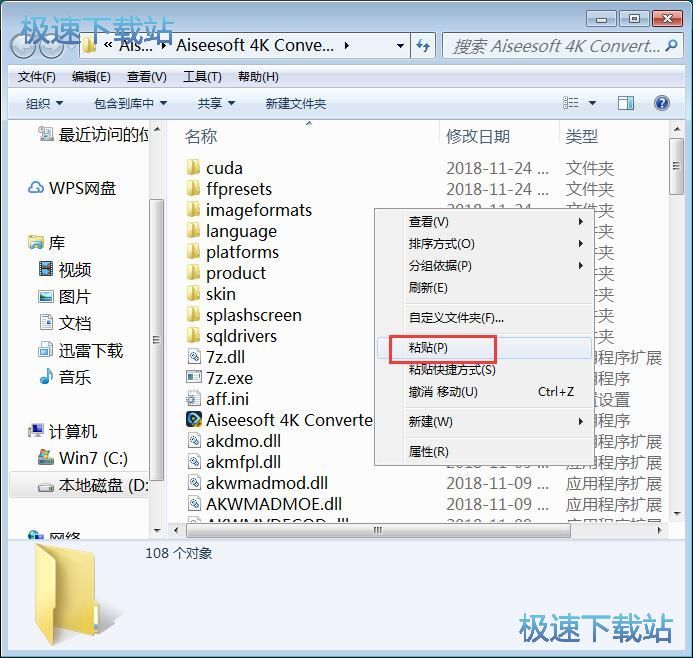693x658 pixels.
Task: Open WPS网盘 cloud icon in sidebar
Action: click(36, 188)
